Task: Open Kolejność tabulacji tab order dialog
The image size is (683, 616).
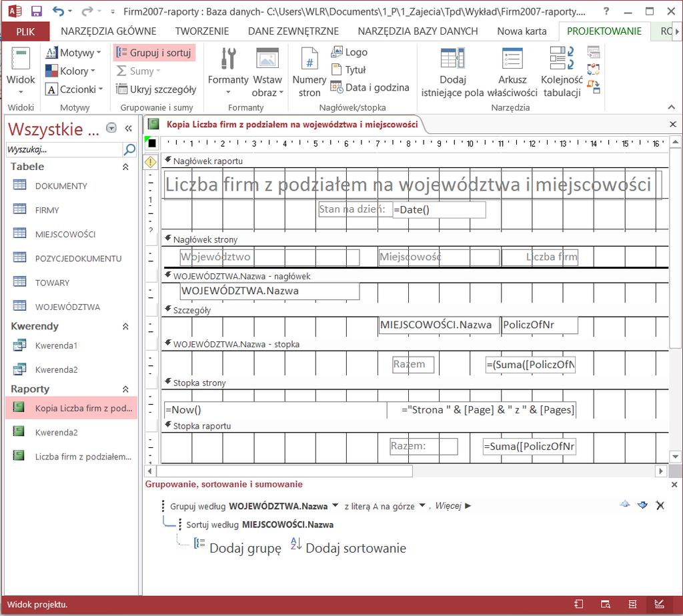Action: point(562,72)
